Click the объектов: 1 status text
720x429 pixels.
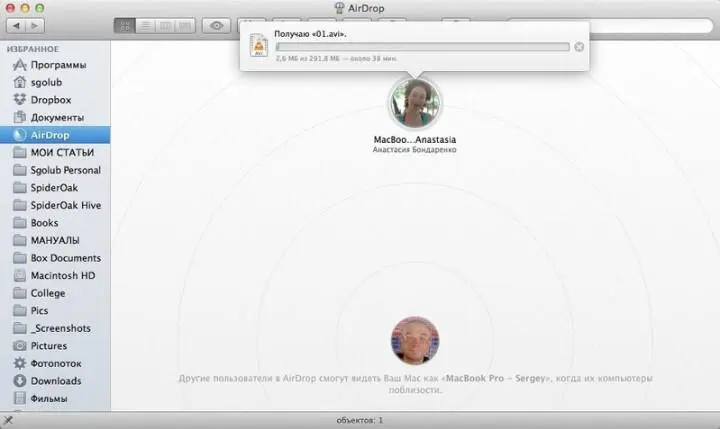pyautogui.click(x=360, y=420)
